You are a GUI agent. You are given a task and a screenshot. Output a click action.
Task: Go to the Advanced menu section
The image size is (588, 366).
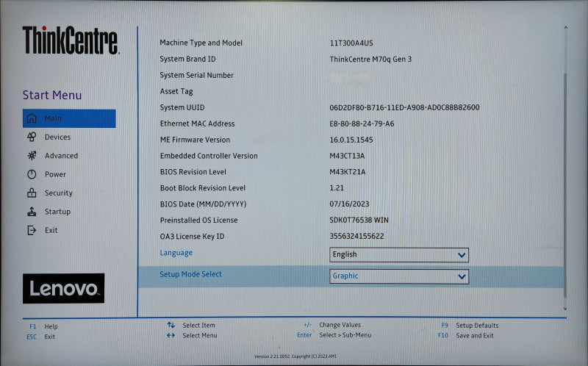(x=61, y=156)
